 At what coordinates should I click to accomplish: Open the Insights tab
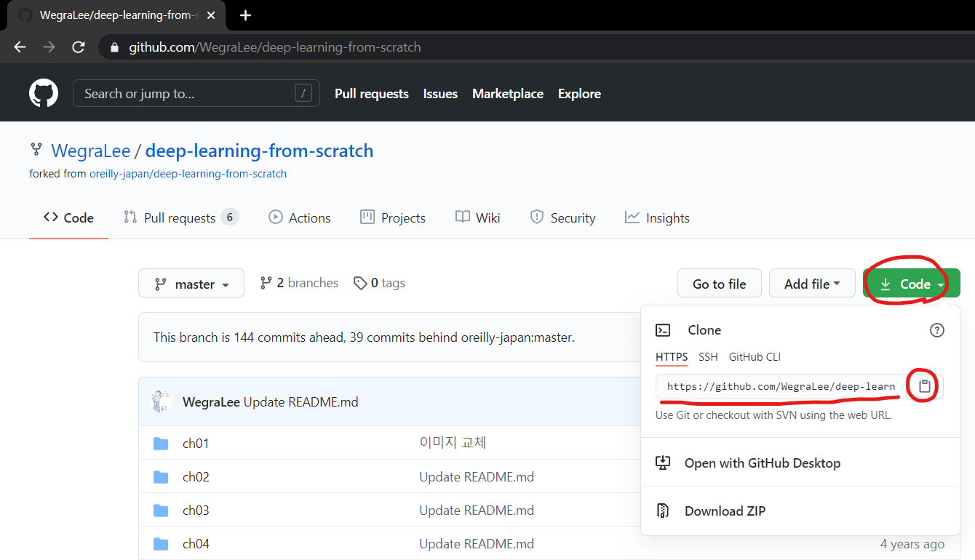(x=657, y=217)
